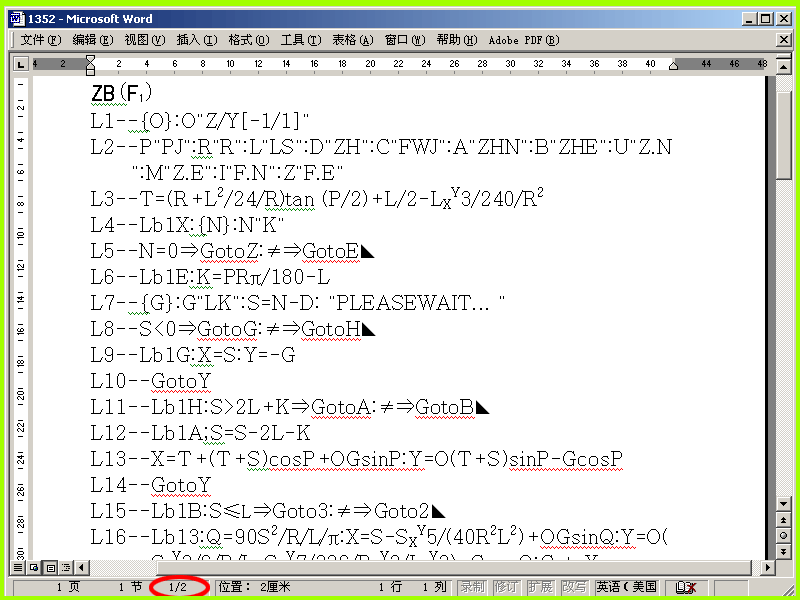The image size is (800, 600).
Task: Switch to Print Layout view icon
Action: click(51, 567)
